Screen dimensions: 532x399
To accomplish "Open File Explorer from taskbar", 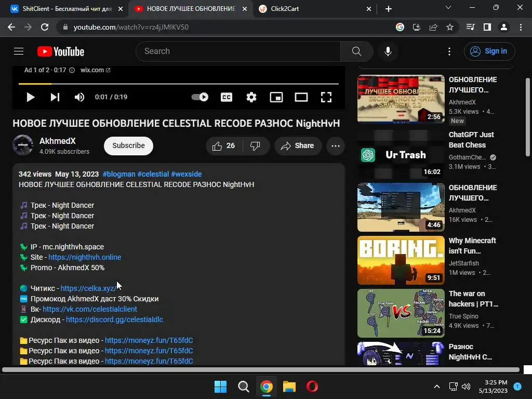I will coord(289,387).
